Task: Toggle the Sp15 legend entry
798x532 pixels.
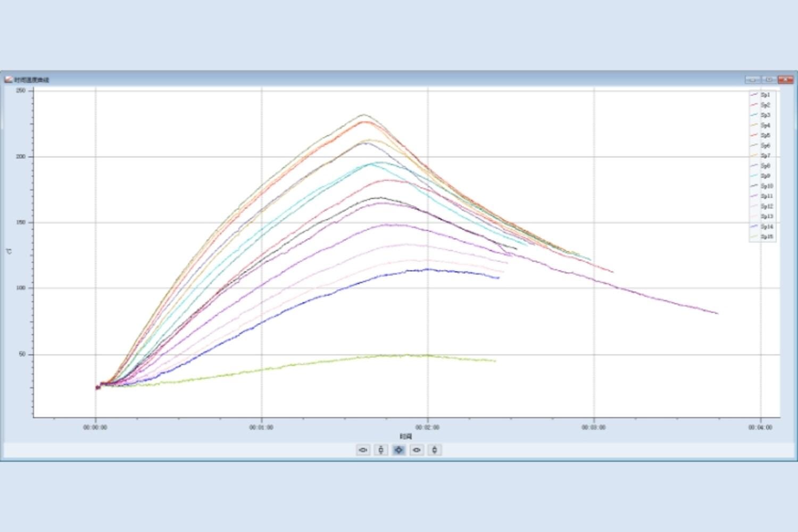Action: [x=766, y=237]
